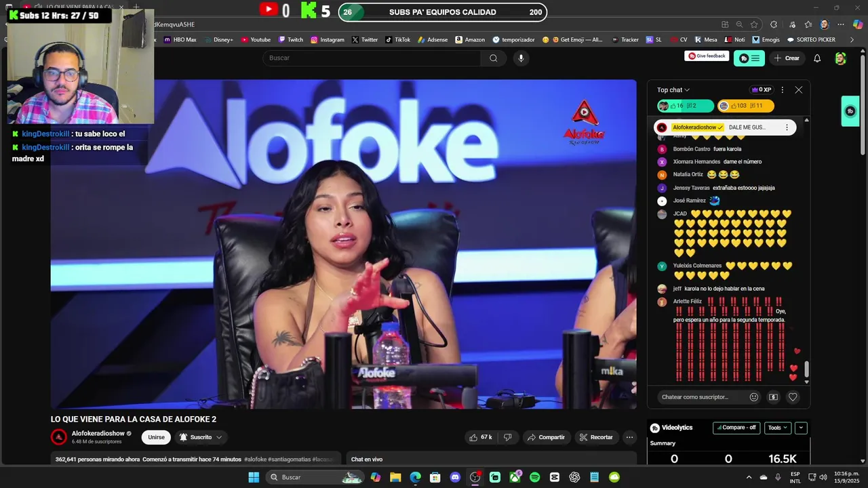Like the video showing 67 k
The image size is (868, 488).
480,437
